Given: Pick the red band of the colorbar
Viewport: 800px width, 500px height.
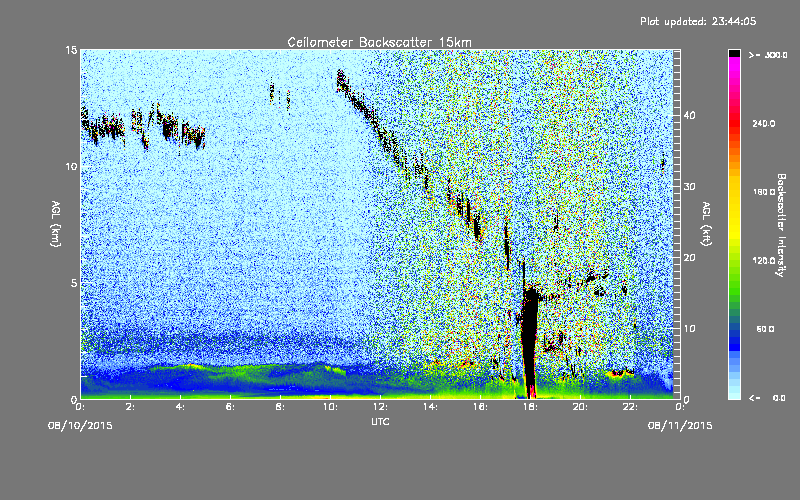Looking at the screenshot, I should click(734, 122).
